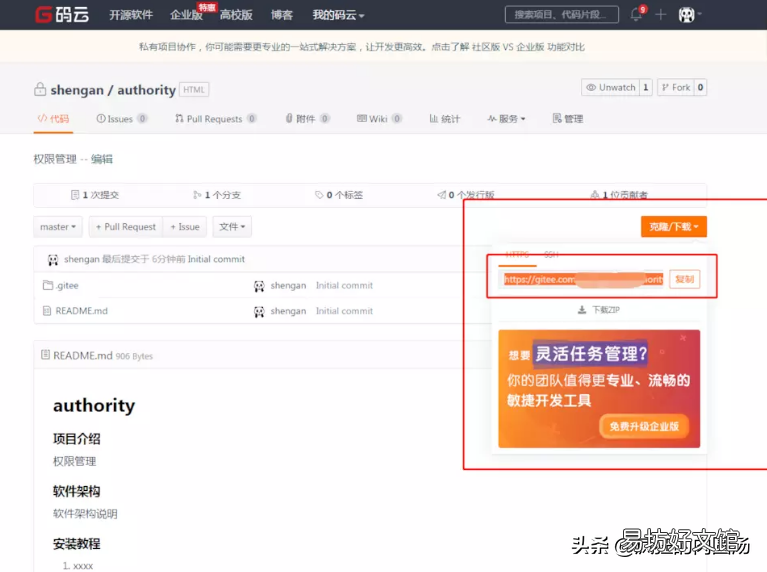
Task: Select the SSH clone tab
Action: (551, 255)
